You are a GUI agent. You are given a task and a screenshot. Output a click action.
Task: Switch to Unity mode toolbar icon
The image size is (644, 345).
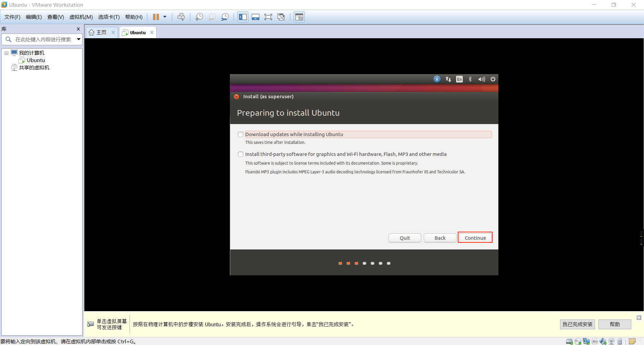(x=281, y=17)
